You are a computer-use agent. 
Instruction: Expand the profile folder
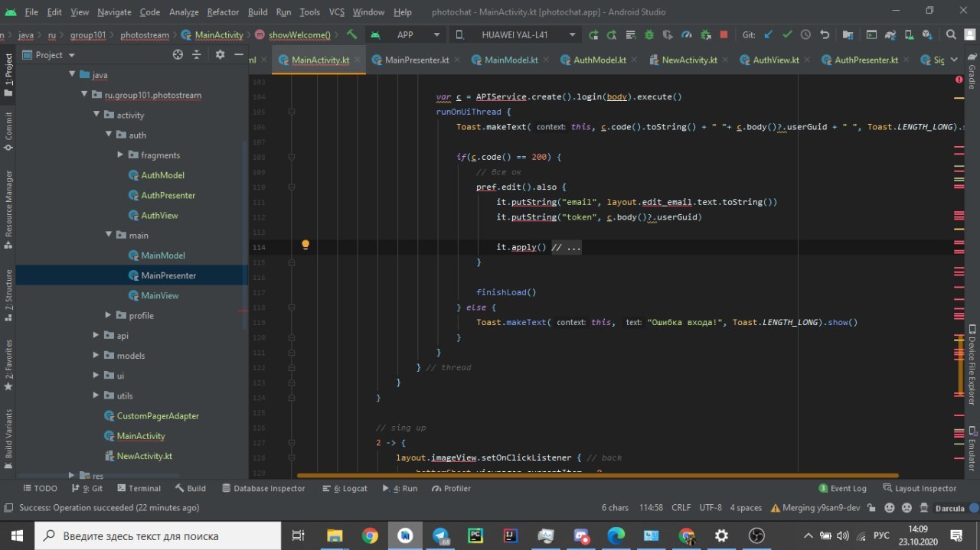(109, 315)
